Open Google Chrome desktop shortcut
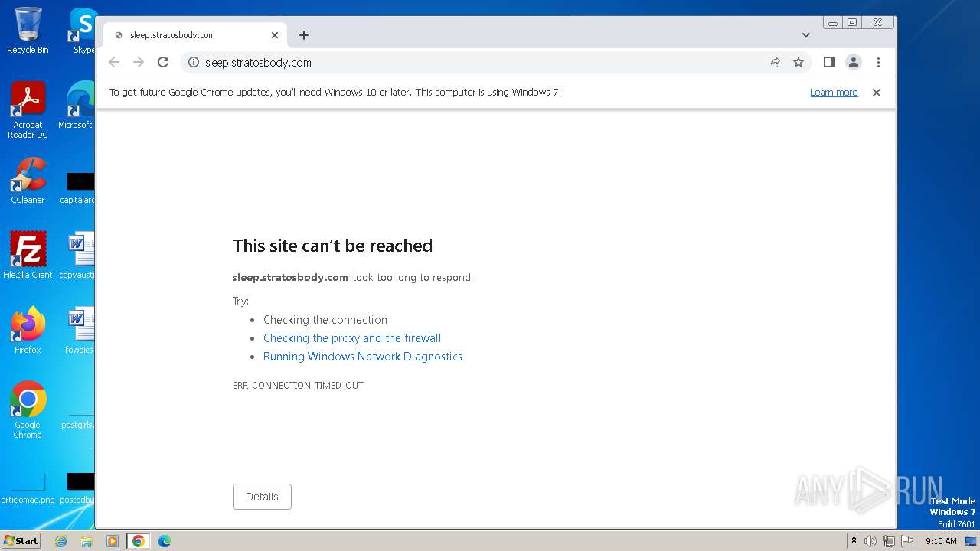Screen dimensions: 980x551 click(x=28, y=410)
